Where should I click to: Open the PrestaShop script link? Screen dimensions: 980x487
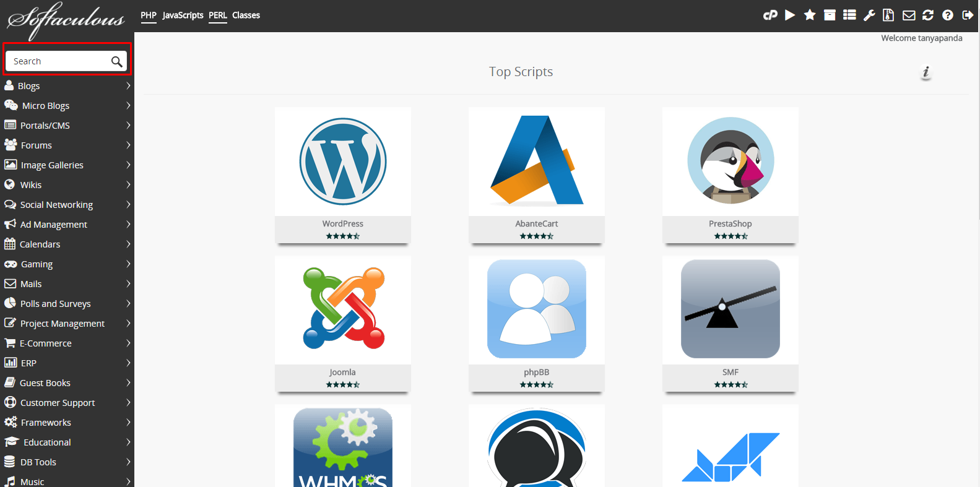pyautogui.click(x=730, y=224)
